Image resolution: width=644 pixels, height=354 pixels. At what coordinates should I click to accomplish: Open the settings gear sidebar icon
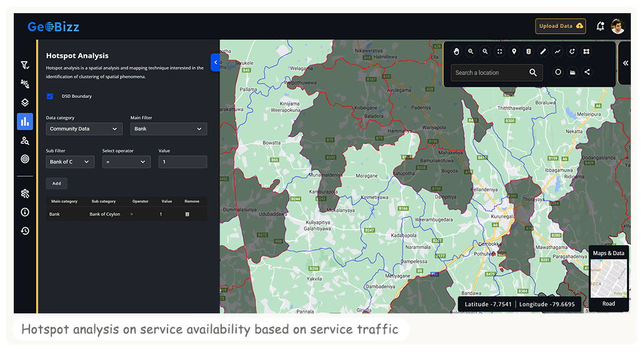[25, 194]
